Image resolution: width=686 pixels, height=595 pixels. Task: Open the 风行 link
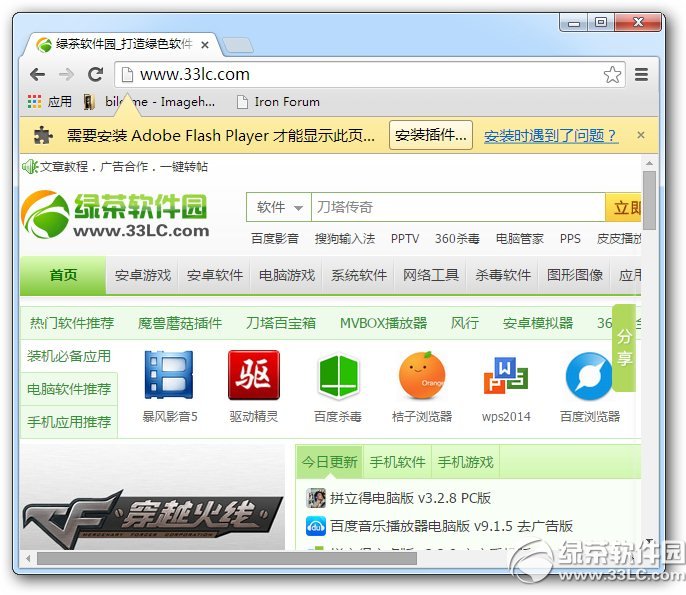tap(465, 323)
